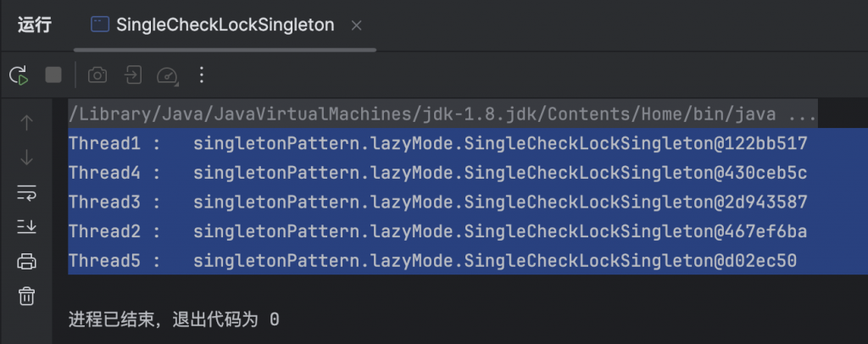Take a thread dump with the camera icon

pyautogui.click(x=97, y=75)
